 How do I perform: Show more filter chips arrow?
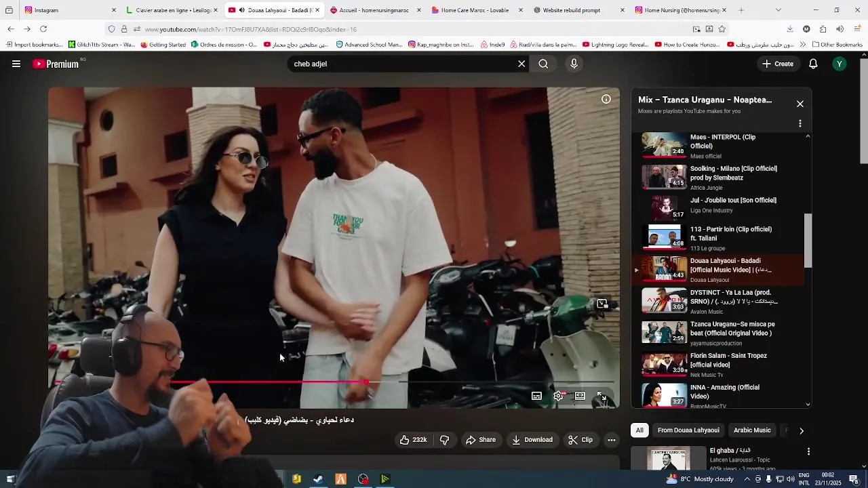click(x=802, y=430)
